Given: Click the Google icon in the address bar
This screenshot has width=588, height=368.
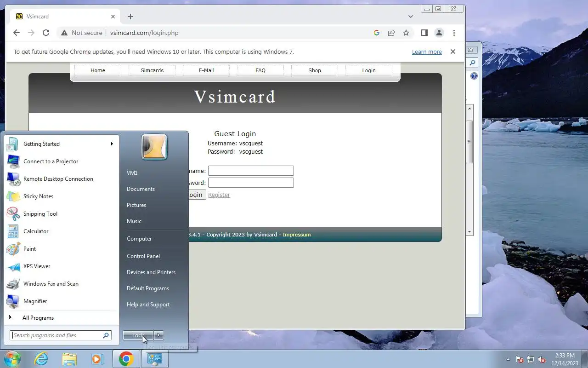Looking at the screenshot, I should (377, 33).
